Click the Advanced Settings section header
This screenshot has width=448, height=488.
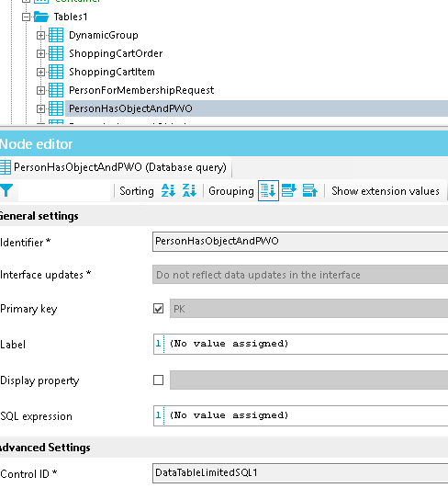pos(224,448)
